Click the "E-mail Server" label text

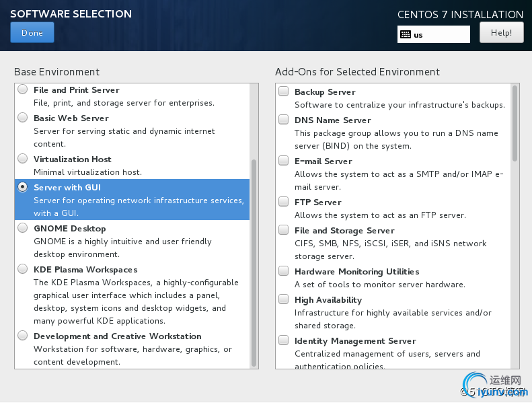point(323,161)
